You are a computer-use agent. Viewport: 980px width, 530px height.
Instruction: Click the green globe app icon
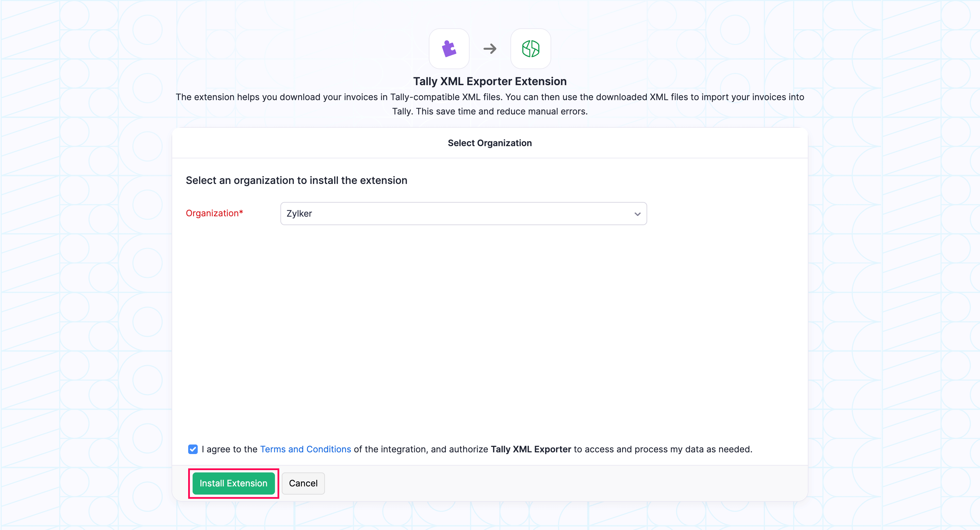pos(530,49)
